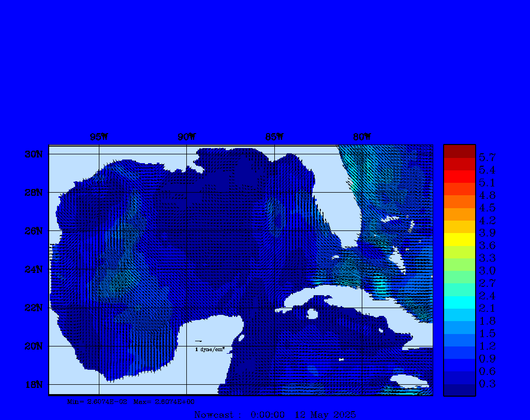Click the 90W longitude label

pyautogui.click(x=187, y=137)
